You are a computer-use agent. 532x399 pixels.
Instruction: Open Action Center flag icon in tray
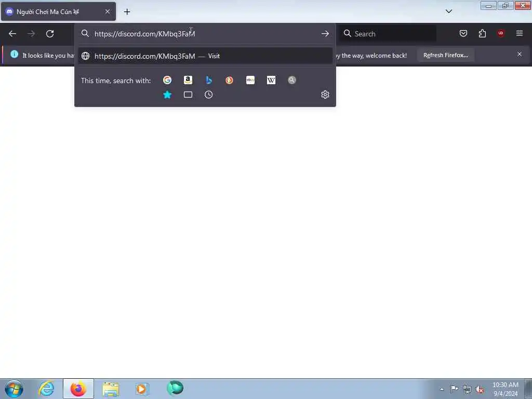(x=454, y=389)
